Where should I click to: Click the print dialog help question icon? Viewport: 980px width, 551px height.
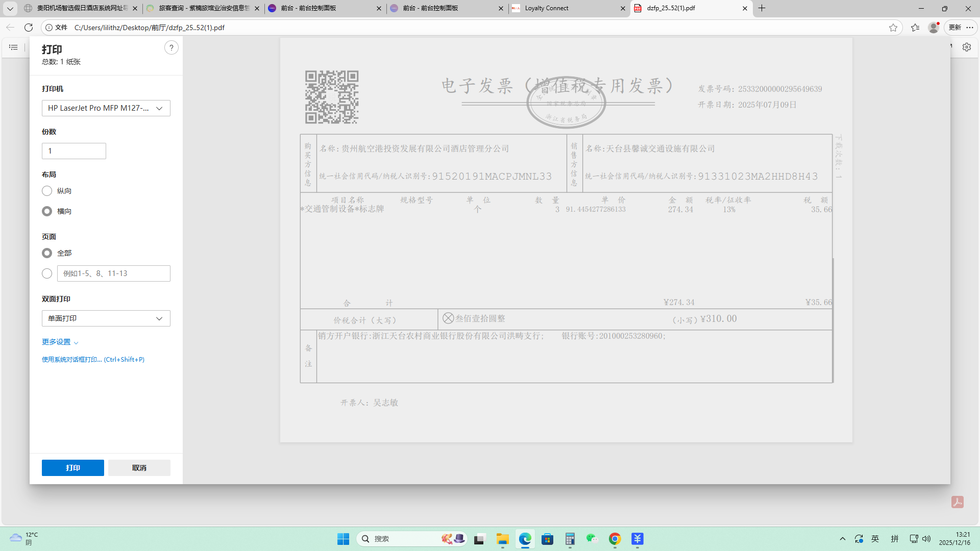click(171, 48)
